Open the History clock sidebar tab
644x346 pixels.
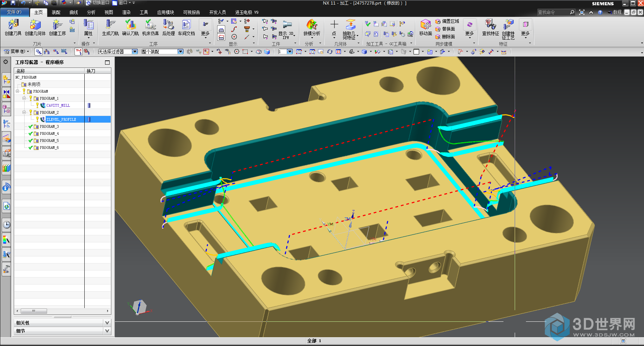[x=6, y=224]
